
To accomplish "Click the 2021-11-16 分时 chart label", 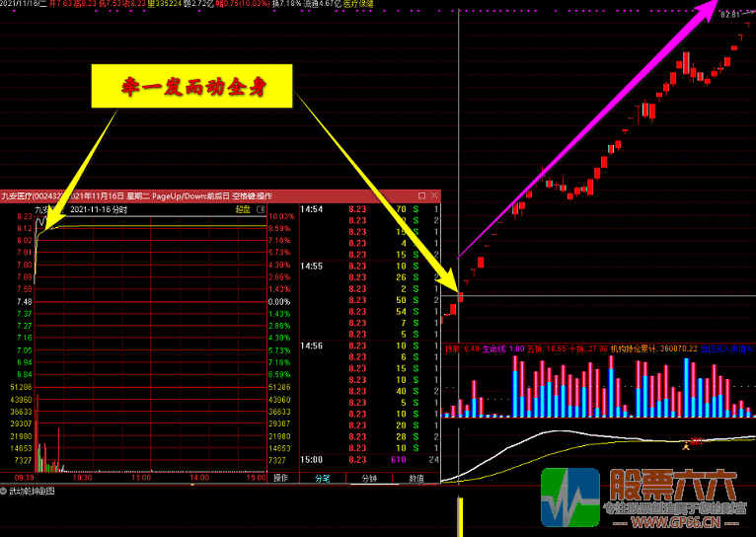I will click(99, 209).
